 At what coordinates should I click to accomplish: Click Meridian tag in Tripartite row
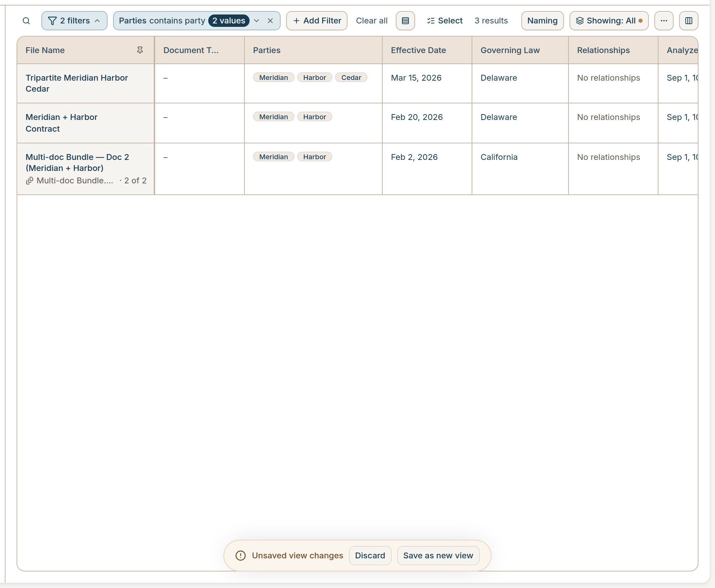click(x=273, y=78)
